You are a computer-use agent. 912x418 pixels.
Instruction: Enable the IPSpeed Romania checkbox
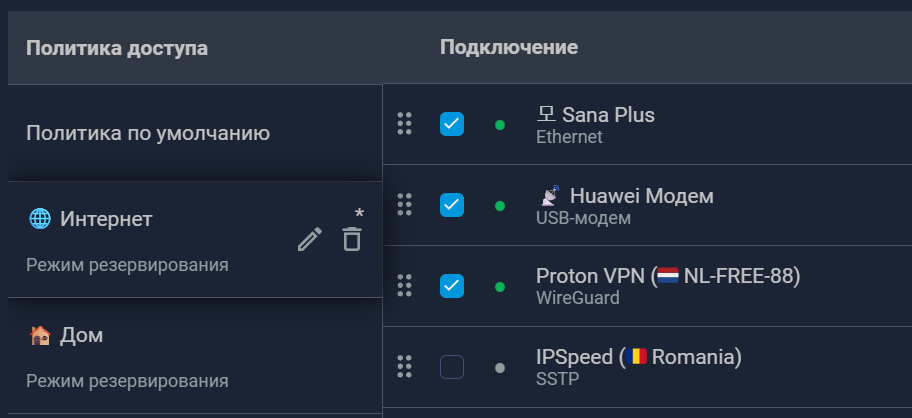click(x=452, y=367)
